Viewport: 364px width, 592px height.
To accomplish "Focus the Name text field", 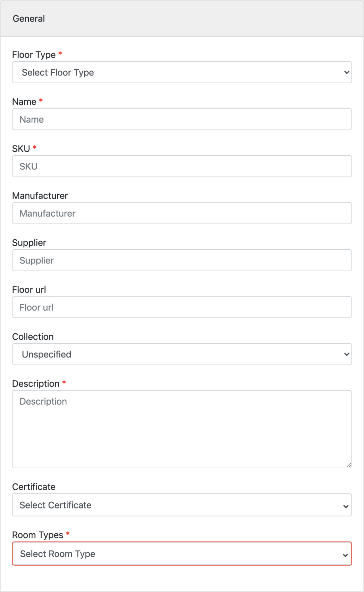I will pos(182,119).
